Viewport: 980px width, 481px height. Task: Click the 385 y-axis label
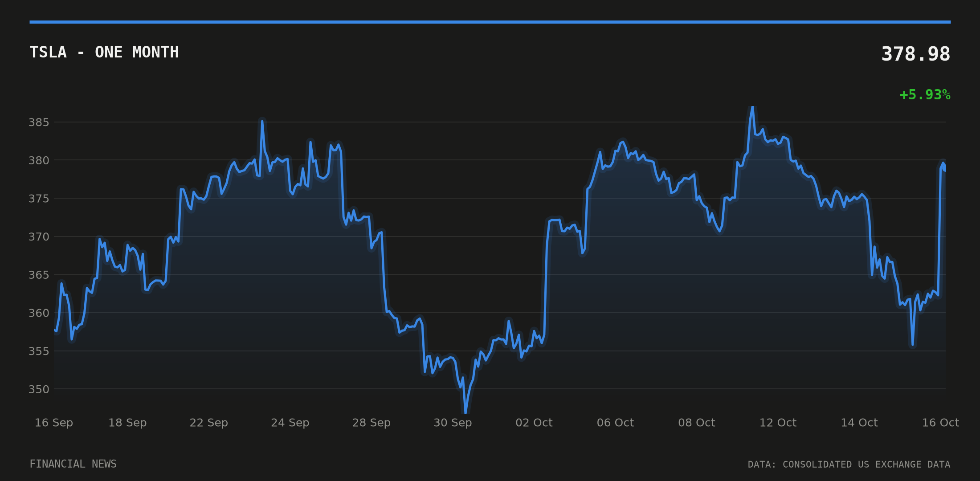coord(39,122)
